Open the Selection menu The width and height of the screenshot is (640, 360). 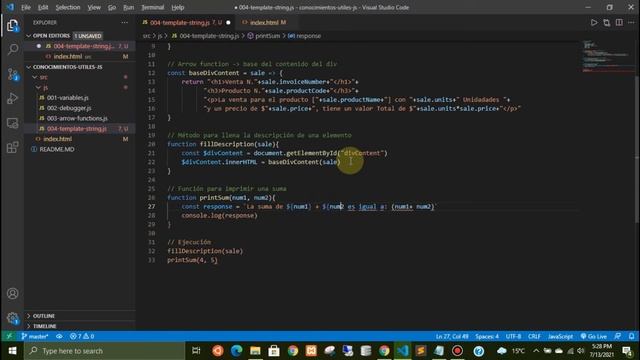[68, 7]
